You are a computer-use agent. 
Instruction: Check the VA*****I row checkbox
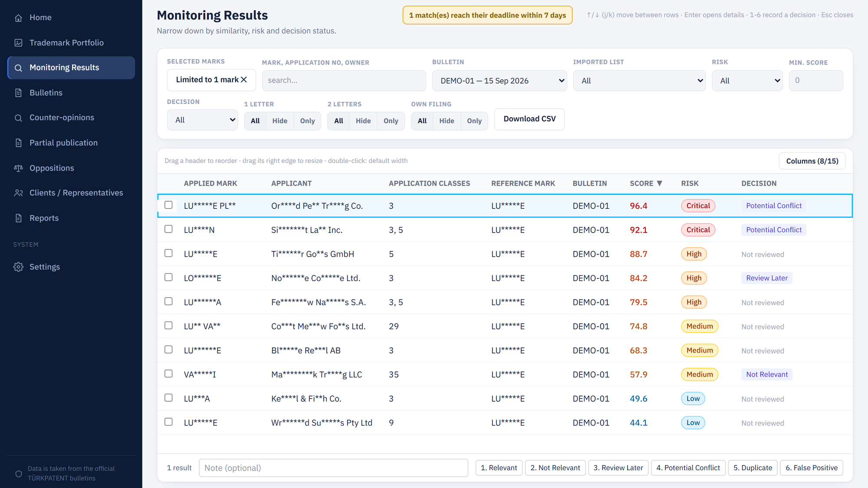pos(168,373)
